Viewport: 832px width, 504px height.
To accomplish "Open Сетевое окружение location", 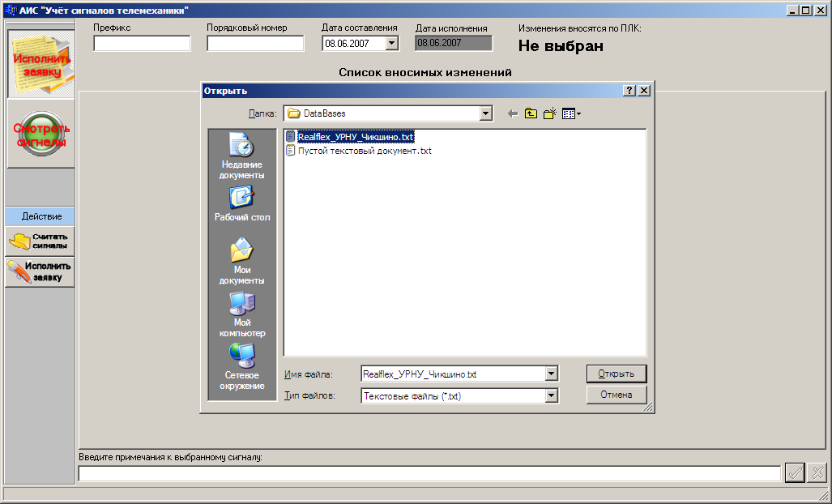I will pos(242,366).
